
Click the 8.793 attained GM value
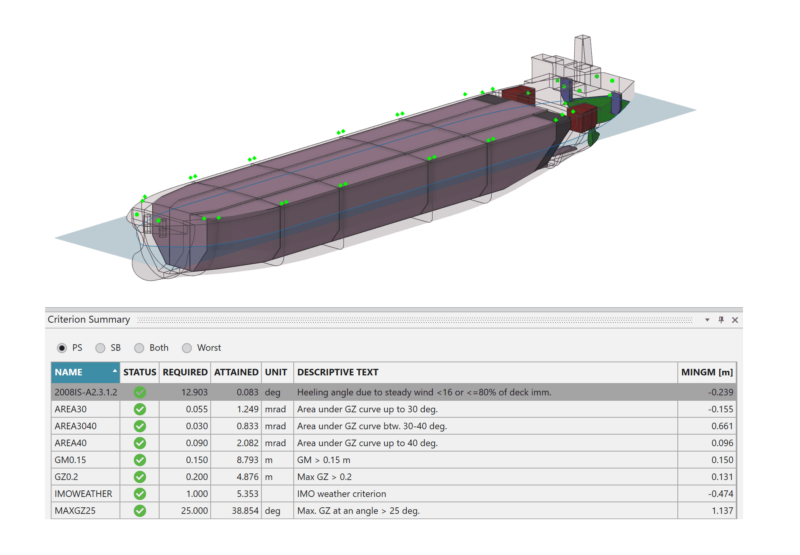247,460
